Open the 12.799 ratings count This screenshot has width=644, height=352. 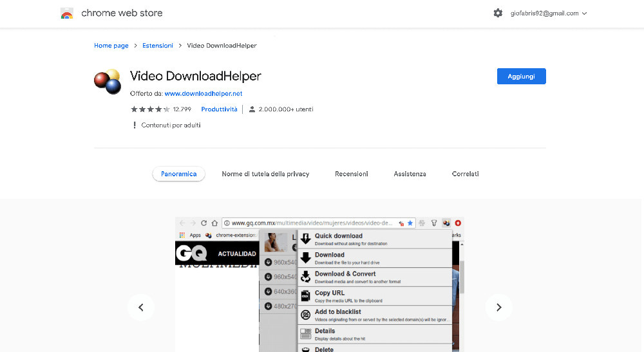coord(182,109)
